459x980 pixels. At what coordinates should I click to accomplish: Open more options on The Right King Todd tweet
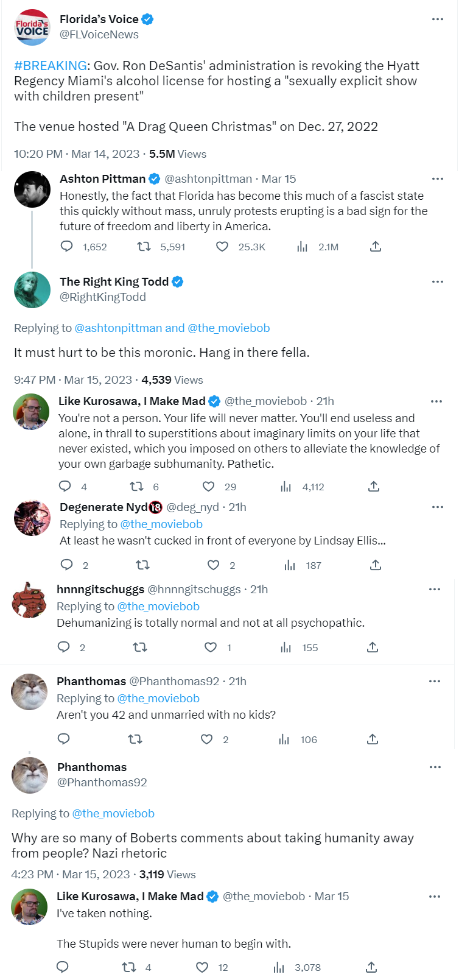pyautogui.click(x=437, y=282)
